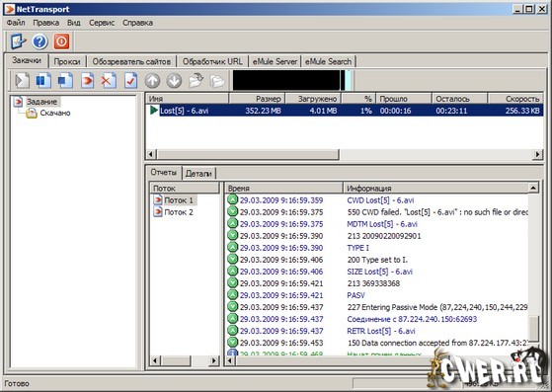This screenshot has height=392, width=552.
Task: Open the Сервис menu
Action: (102, 23)
